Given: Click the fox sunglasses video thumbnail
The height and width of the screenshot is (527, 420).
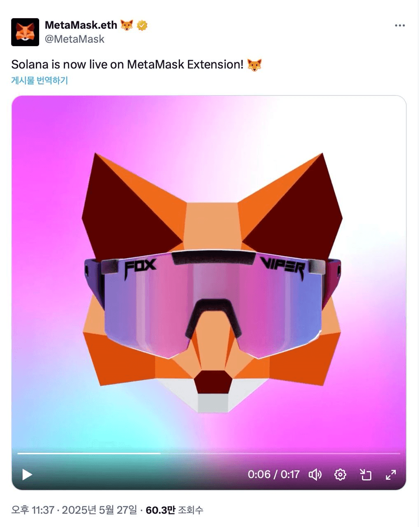Looking at the screenshot, I should (x=209, y=272).
